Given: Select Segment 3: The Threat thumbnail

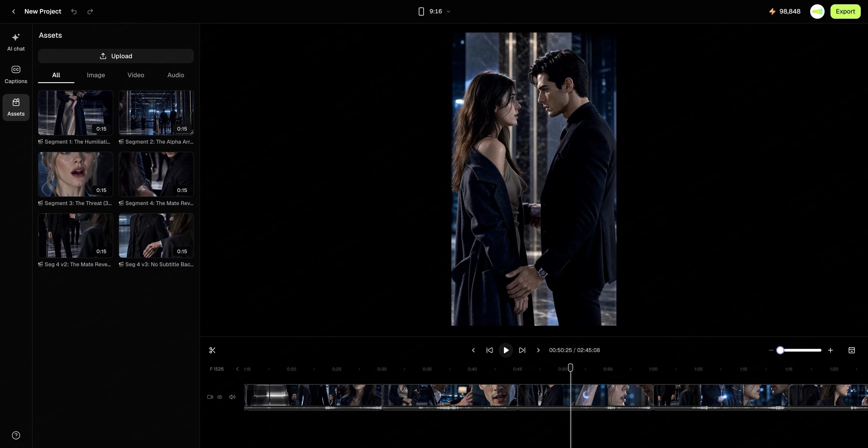Looking at the screenshot, I should click(75, 174).
